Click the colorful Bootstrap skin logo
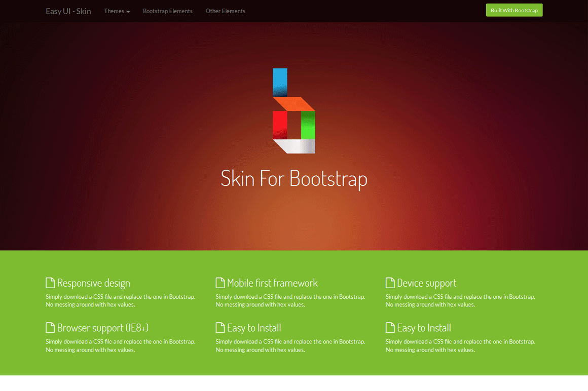The image size is (588, 391). pyautogui.click(x=294, y=111)
